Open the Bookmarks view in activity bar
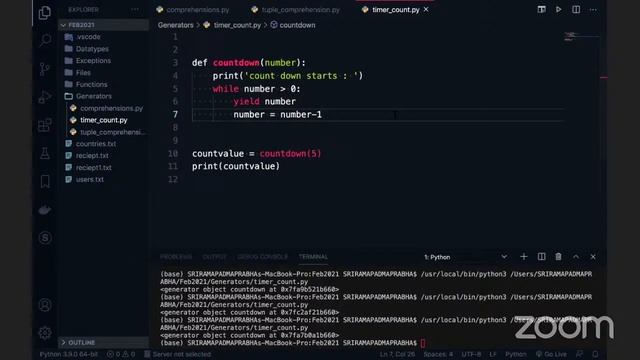 pyautogui.click(x=45, y=181)
